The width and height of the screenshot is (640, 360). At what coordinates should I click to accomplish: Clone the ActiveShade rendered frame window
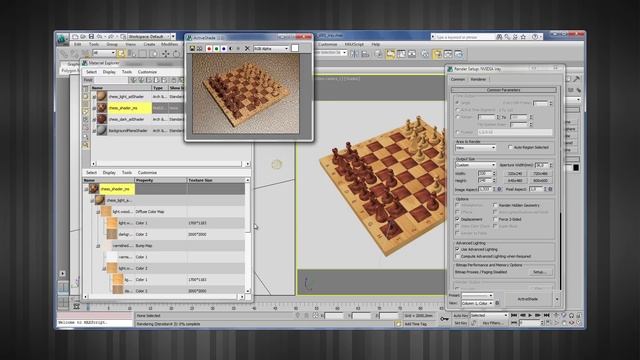[x=200, y=49]
